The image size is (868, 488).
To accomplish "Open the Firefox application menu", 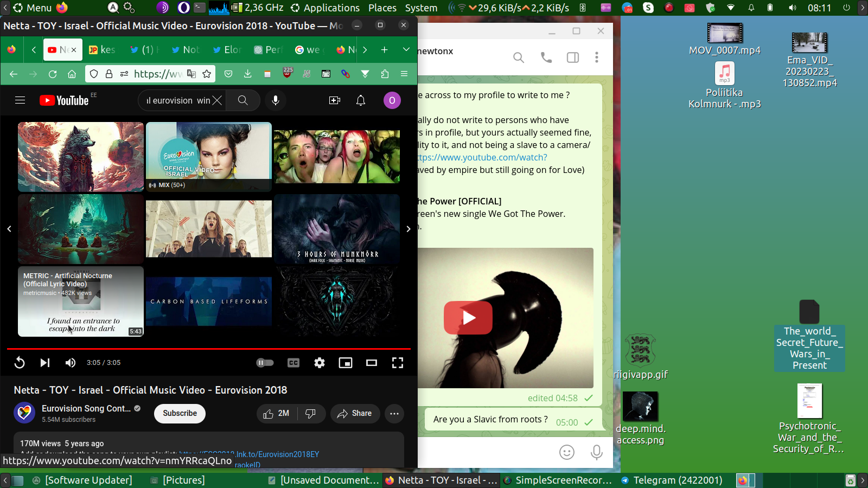I will tap(404, 74).
